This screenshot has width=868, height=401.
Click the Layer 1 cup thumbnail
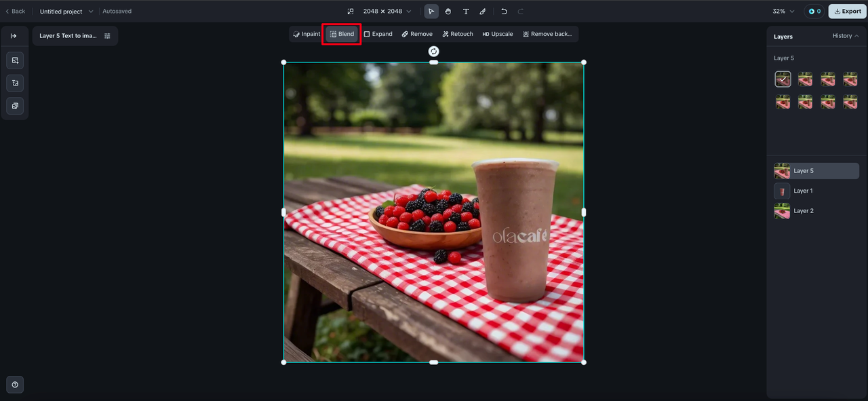click(x=782, y=191)
